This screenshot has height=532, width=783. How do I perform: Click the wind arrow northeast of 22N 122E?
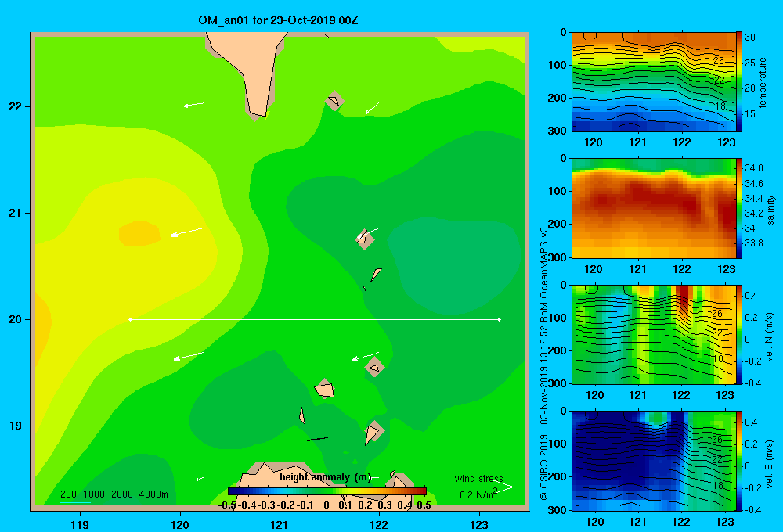(x=371, y=108)
